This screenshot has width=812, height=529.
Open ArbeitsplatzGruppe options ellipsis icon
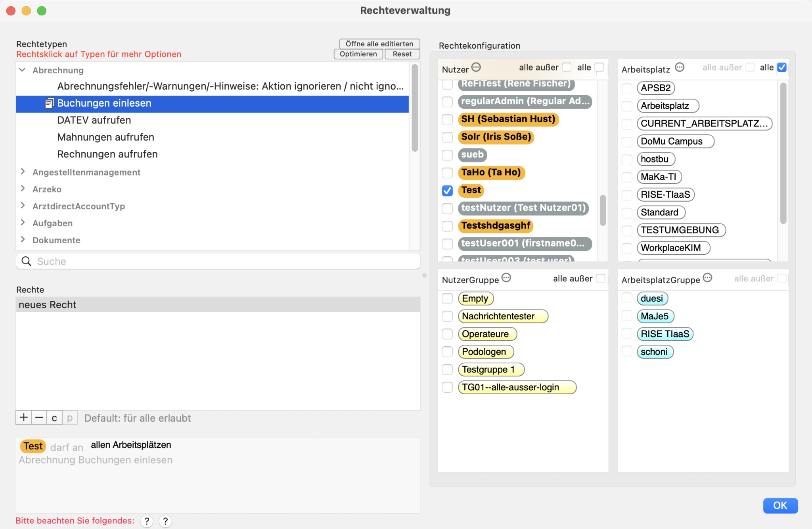pos(708,277)
